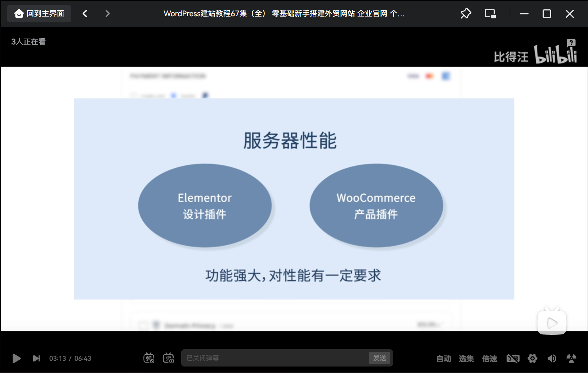Close the player window
Image resolution: width=588 pixels, height=373 pixels.
coord(570,14)
